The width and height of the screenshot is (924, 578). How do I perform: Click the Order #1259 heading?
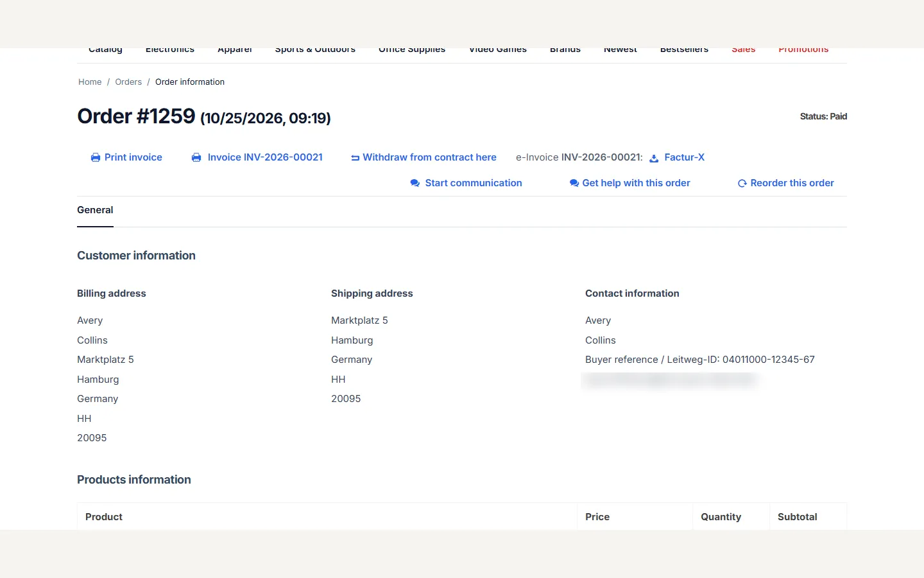point(136,116)
